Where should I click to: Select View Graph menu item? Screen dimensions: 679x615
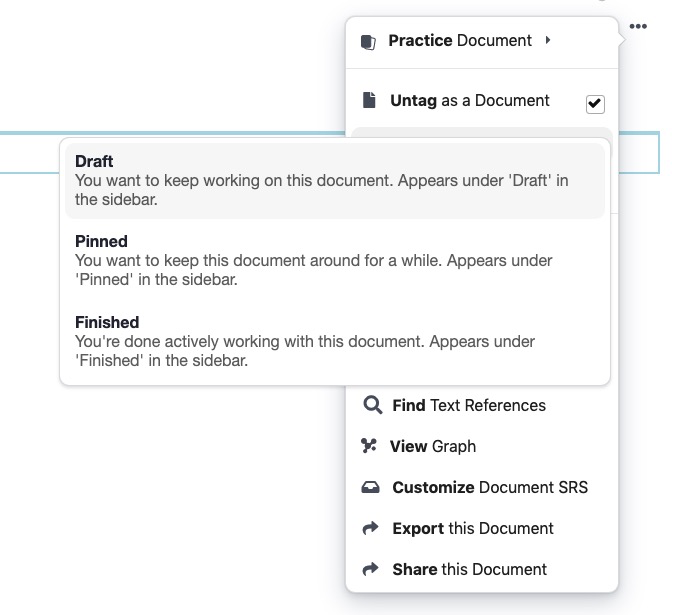(x=432, y=446)
